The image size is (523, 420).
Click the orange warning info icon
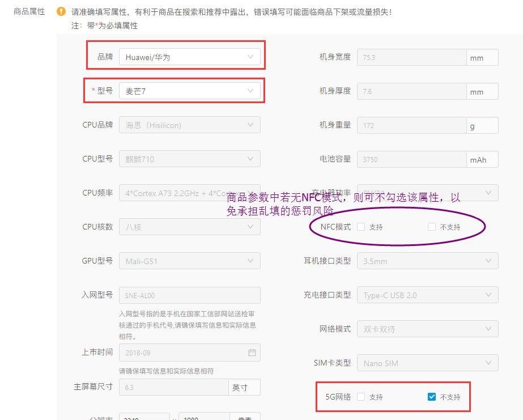point(61,12)
